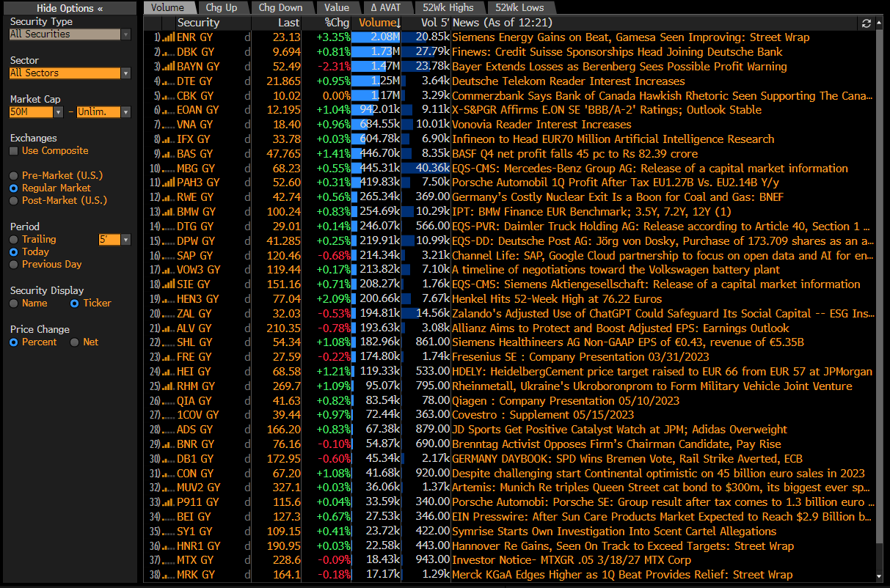Viewport: 890px width, 588px height.
Task: Click the chart icon beside BAS GY
Action: click(168, 154)
